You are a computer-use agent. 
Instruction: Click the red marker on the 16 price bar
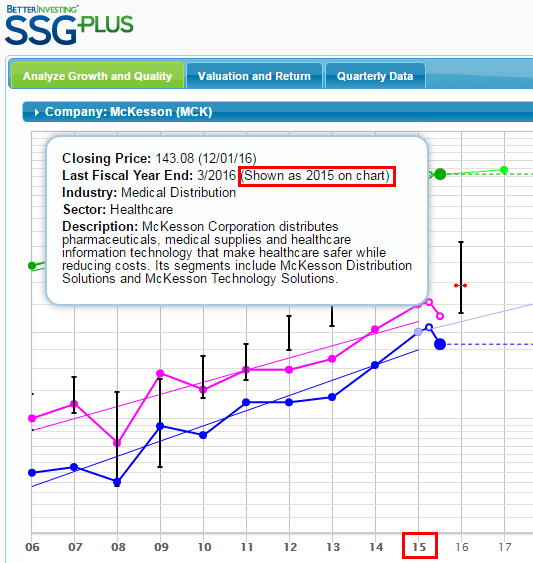[460, 285]
